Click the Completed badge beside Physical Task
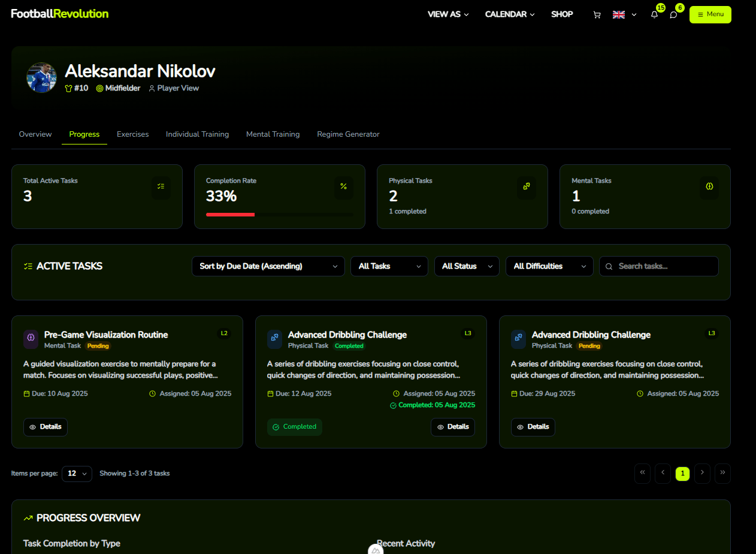This screenshot has height=554, width=756. tap(349, 346)
